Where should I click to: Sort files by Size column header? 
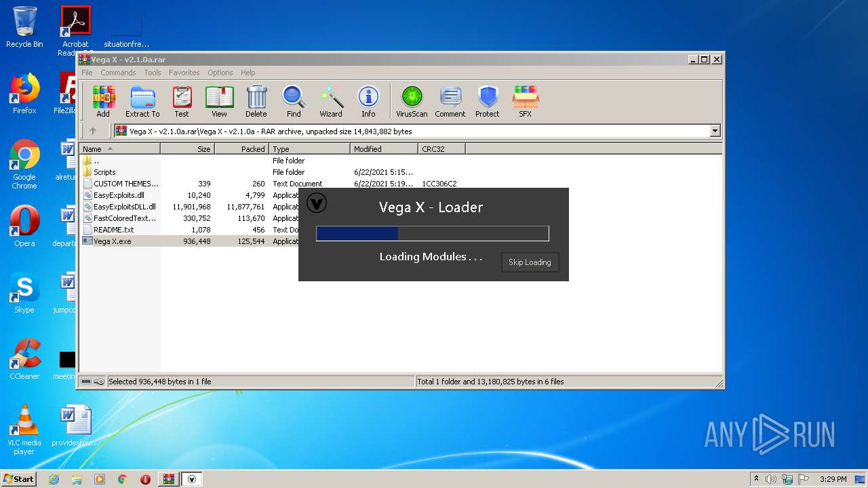(x=188, y=148)
